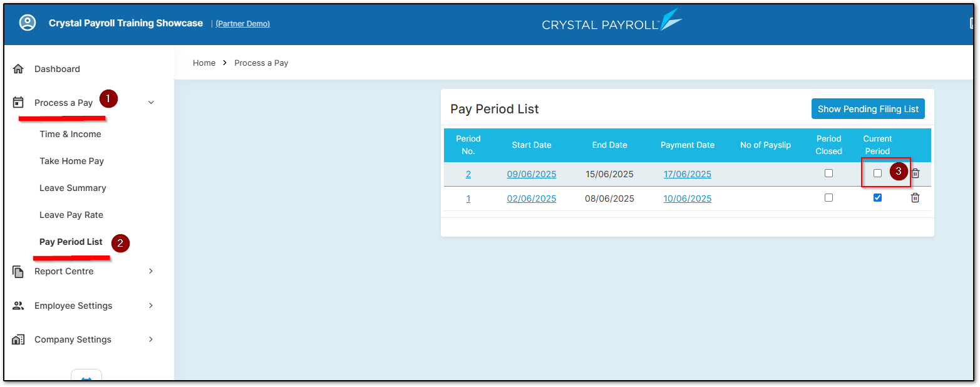Open Time & Income submenu item
This screenshot has width=980, height=387.
(x=70, y=134)
